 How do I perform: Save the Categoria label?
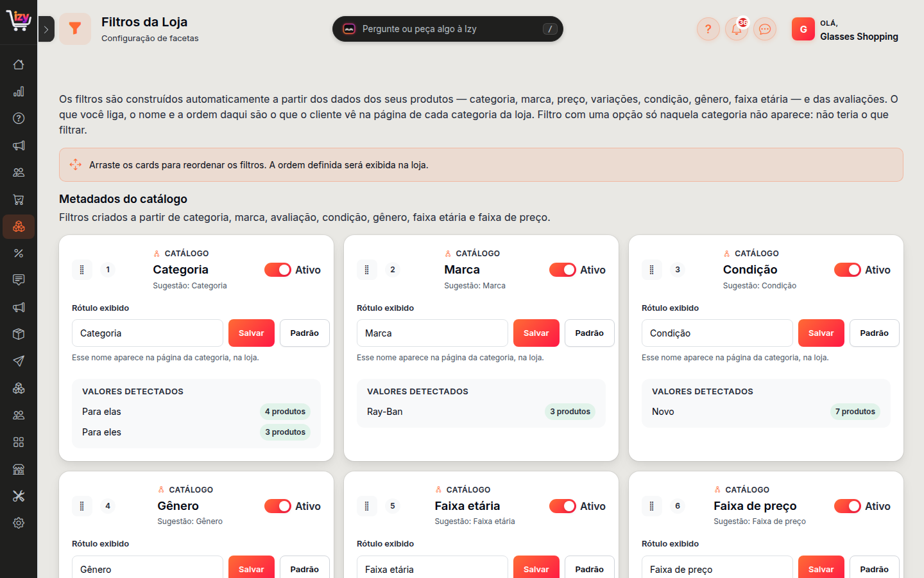(252, 333)
